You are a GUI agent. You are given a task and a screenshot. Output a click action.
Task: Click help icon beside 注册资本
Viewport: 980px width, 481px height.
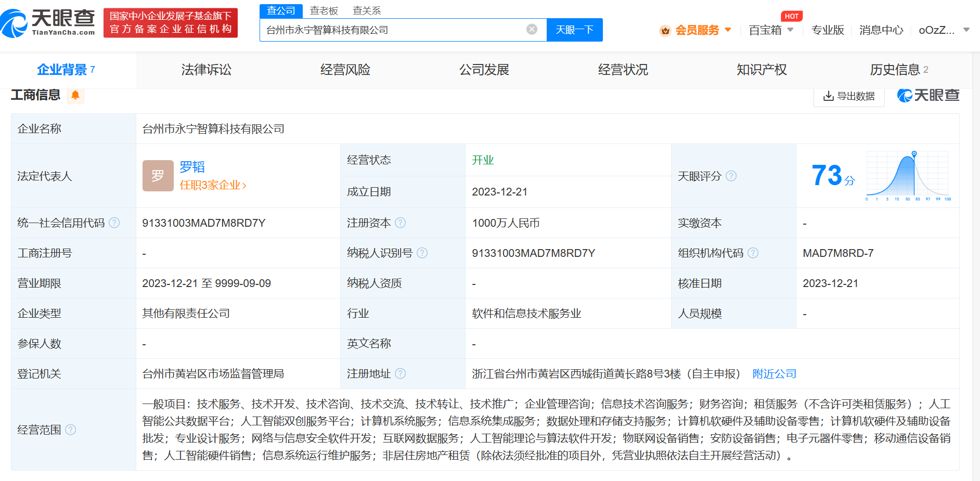400,223
